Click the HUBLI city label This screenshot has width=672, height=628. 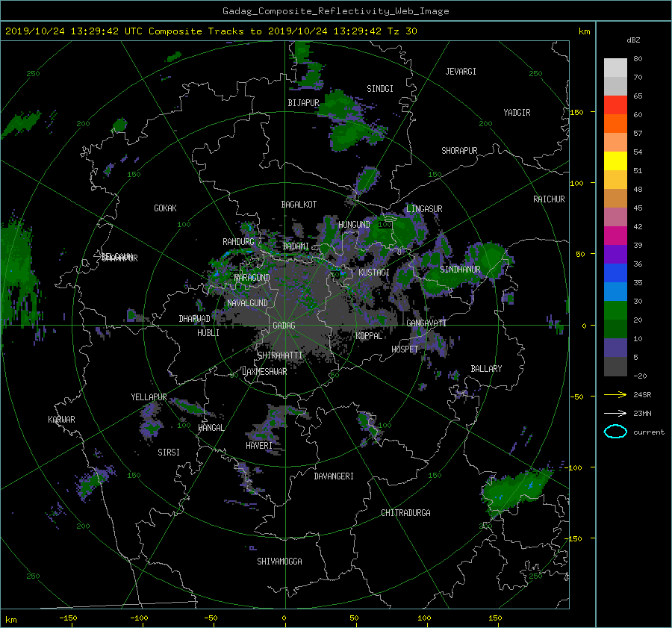click(x=208, y=333)
